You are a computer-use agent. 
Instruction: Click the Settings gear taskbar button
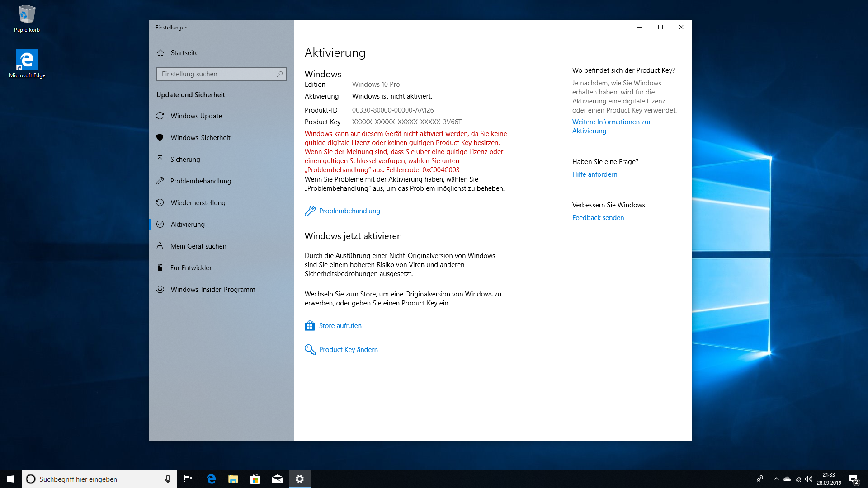300,479
